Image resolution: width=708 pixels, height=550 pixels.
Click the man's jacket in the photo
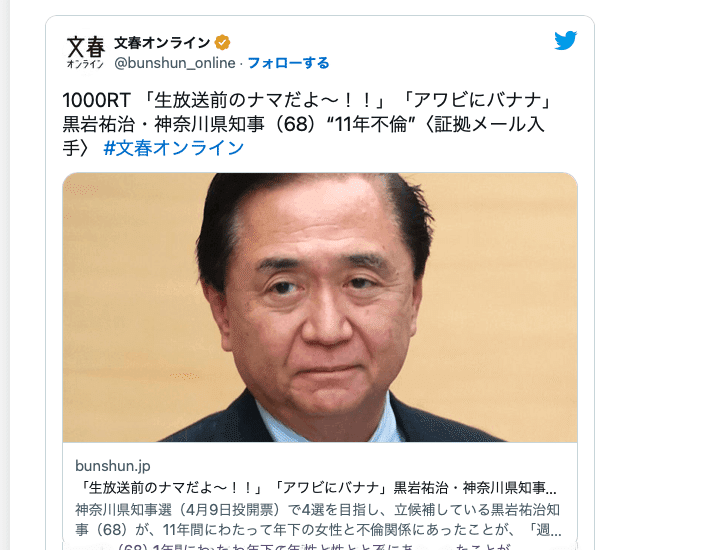click(217, 422)
